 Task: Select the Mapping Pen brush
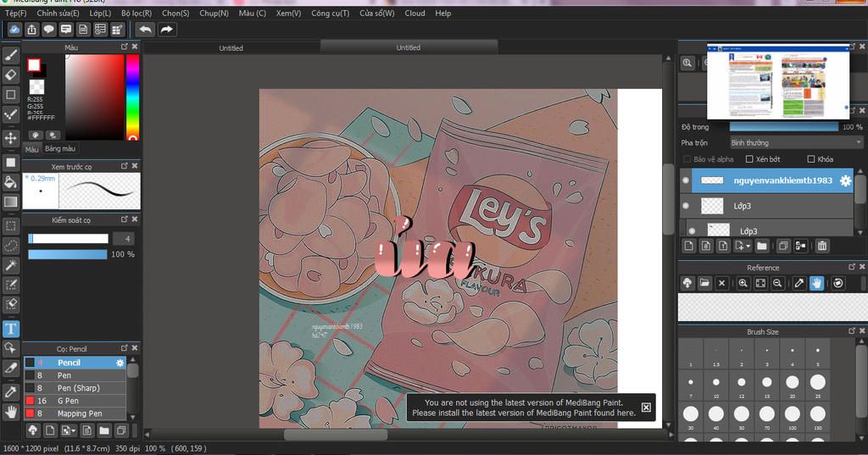pos(75,413)
